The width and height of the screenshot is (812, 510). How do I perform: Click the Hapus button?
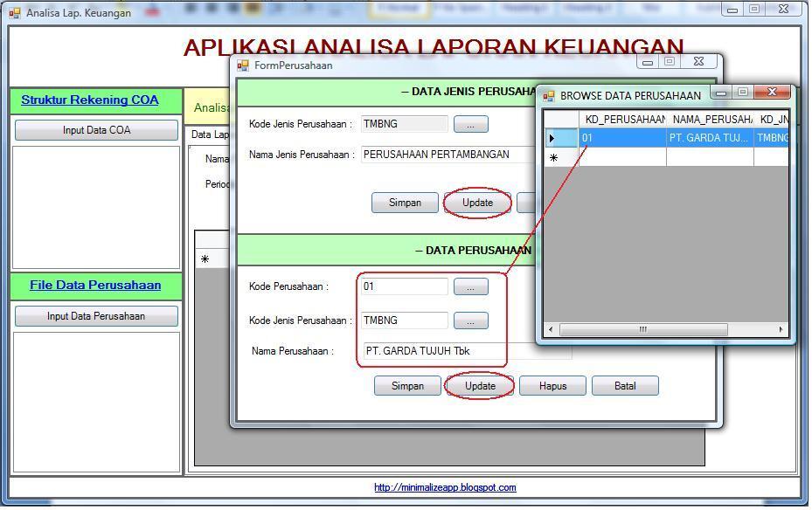552,386
